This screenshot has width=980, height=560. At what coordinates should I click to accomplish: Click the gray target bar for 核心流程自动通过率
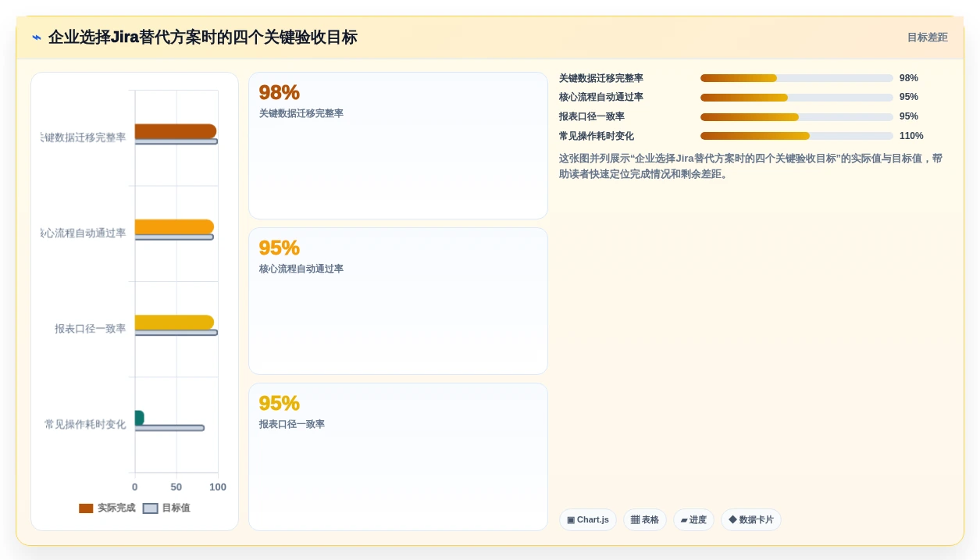pyautogui.click(x=174, y=237)
